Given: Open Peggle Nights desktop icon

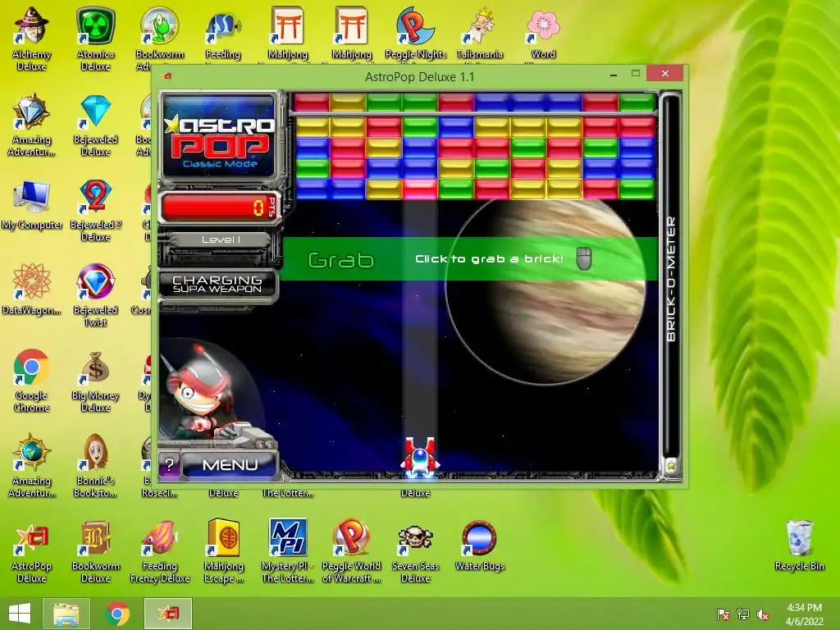Looking at the screenshot, I should click(415, 33).
